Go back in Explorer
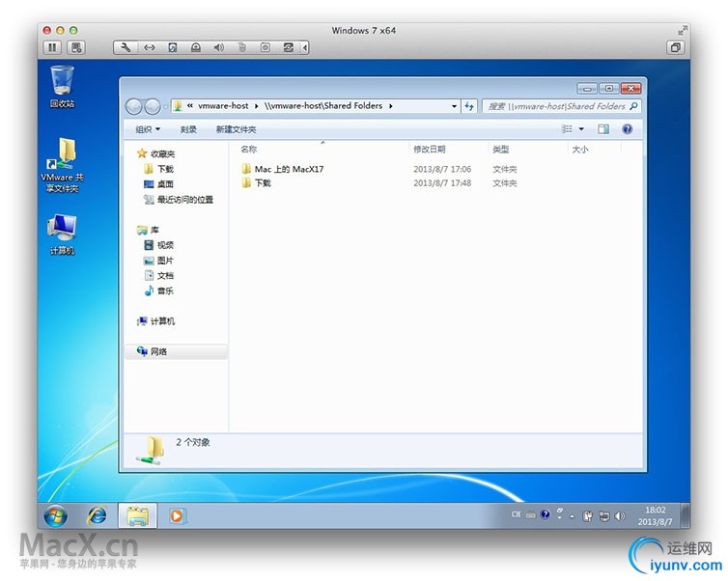The width and height of the screenshot is (728, 581). click(133, 107)
